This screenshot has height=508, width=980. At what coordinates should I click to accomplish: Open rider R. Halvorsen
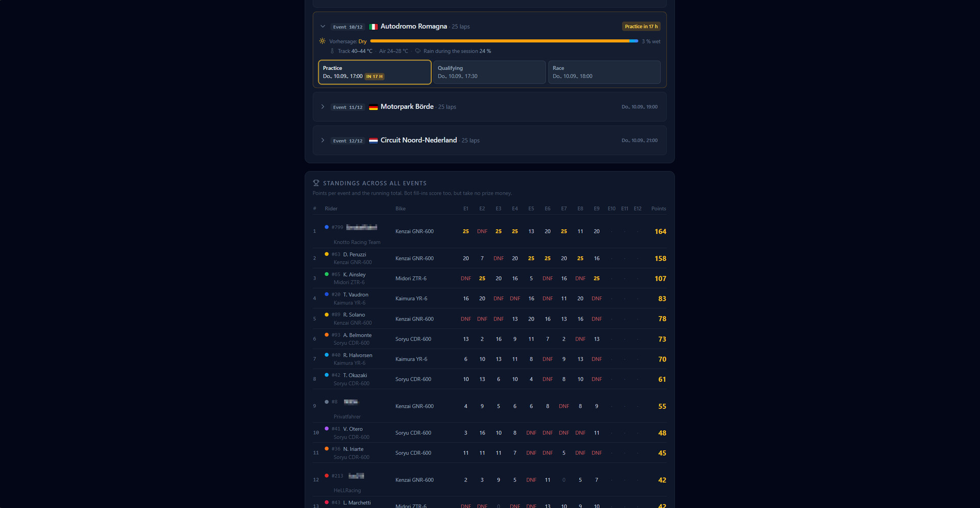coord(358,355)
